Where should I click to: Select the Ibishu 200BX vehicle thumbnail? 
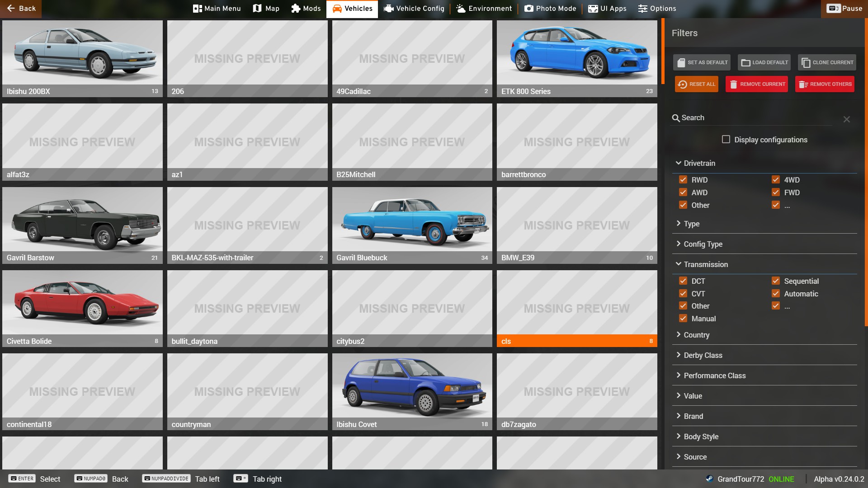pos(82,59)
